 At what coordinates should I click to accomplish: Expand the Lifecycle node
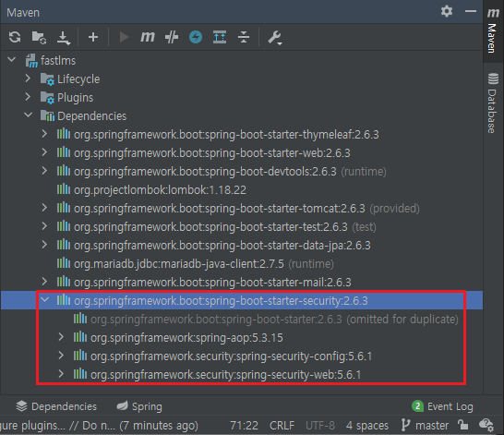tap(28, 79)
